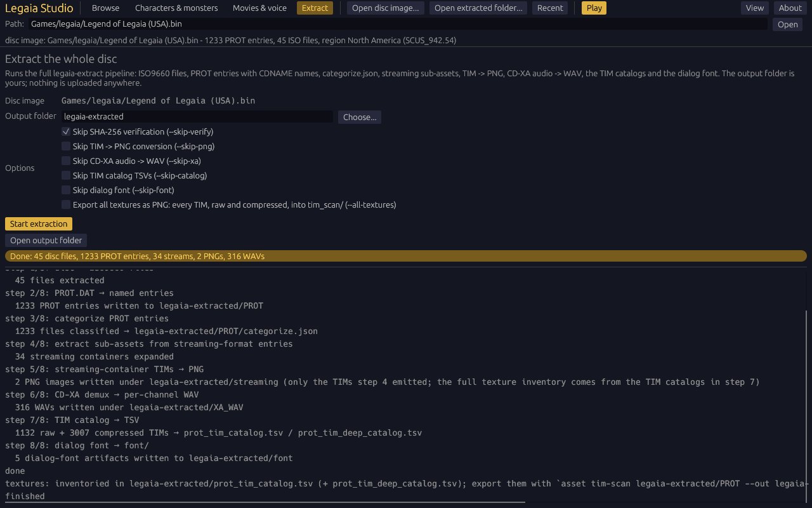This screenshot has height=508, width=812.
Task: Click the "Extract the whole disc" heading
Action: [x=61, y=59]
